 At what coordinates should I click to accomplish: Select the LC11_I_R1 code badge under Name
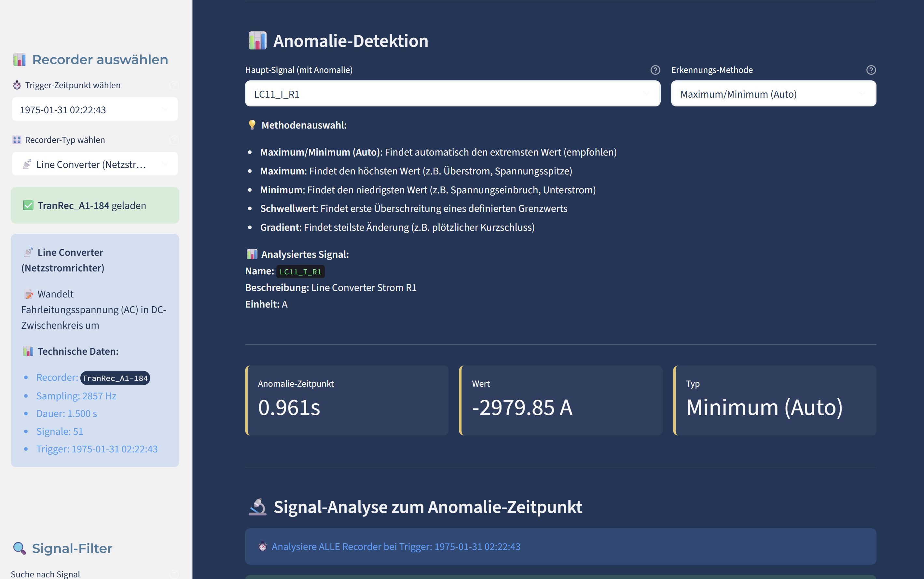(x=301, y=271)
